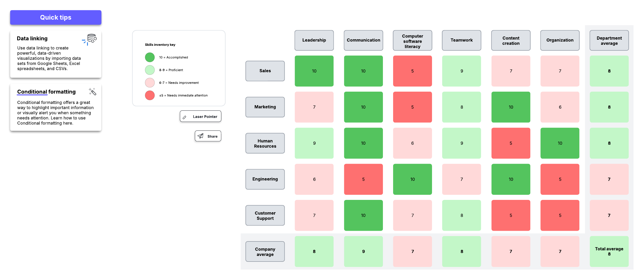Click the red Needs immediate attention circle

(x=150, y=95)
